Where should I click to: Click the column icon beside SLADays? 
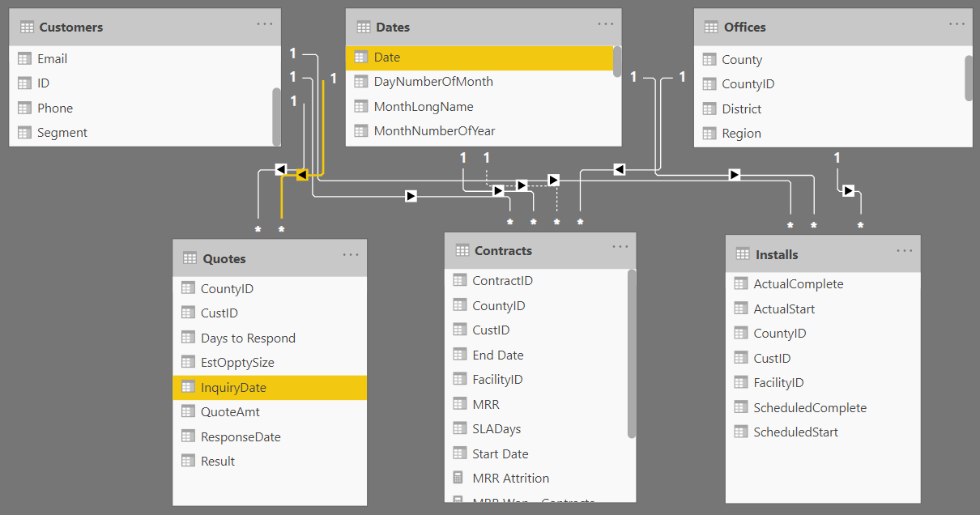click(x=459, y=428)
